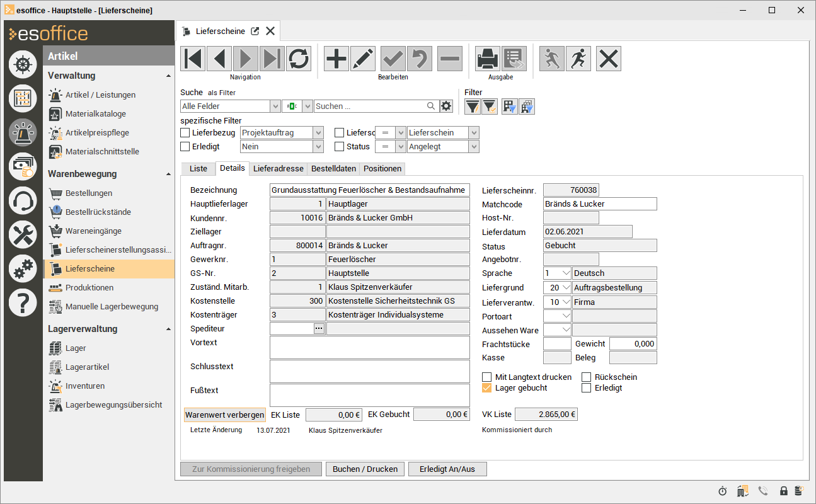
Task: Go to previous record arrow
Action: pos(219,59)
